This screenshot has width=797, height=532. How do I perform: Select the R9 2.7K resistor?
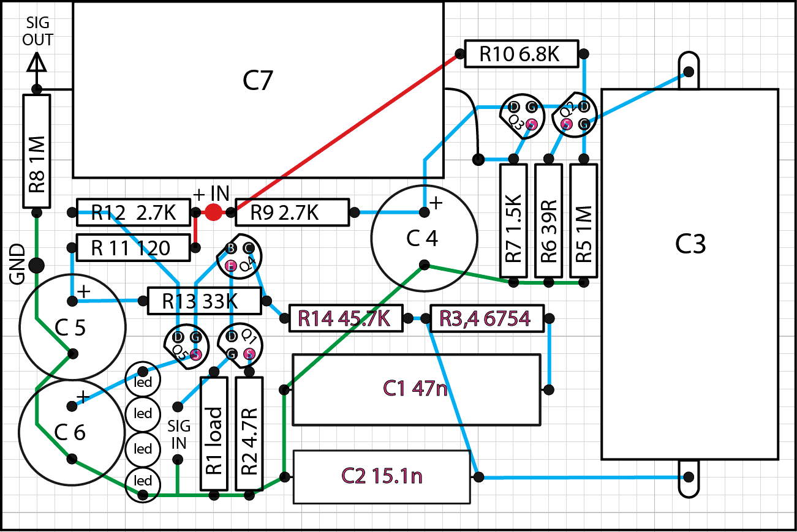[x=292, y=212]
